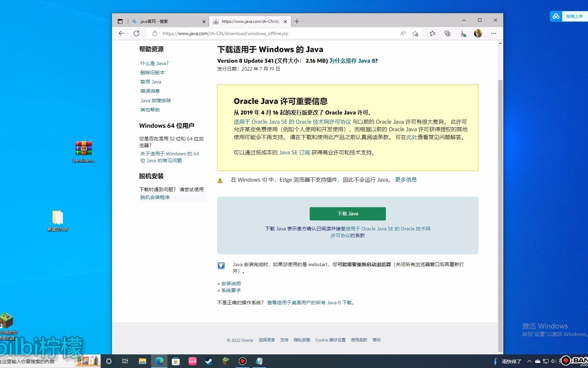Reload the Java download page
This screenshot has width=588, height=368.
136,33
